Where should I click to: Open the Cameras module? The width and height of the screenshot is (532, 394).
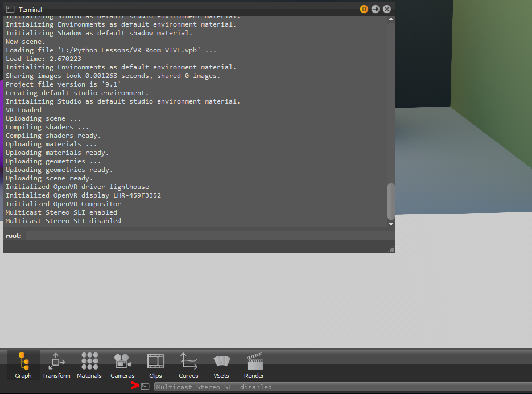122,366
